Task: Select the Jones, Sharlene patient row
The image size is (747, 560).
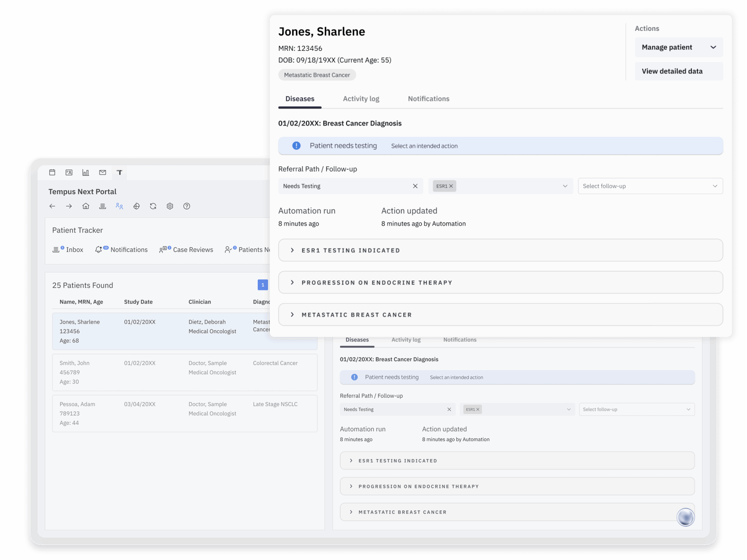Action: 185,331
